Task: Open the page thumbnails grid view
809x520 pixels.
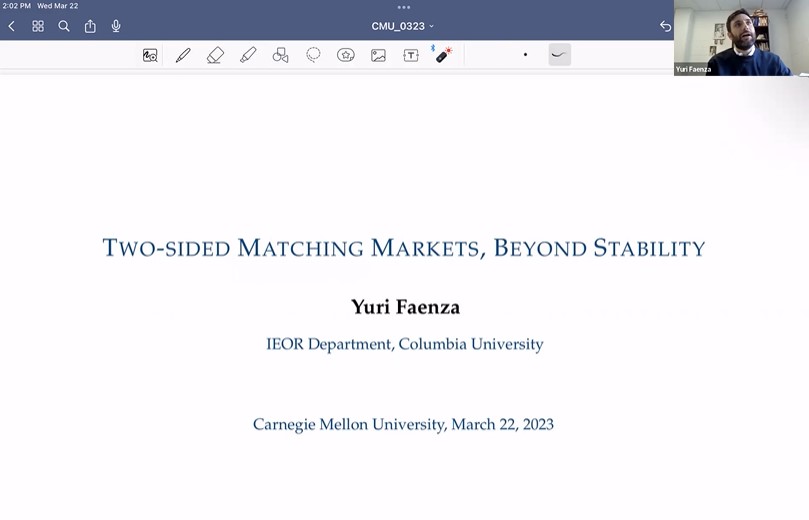Action: click(x=38, y=26)
